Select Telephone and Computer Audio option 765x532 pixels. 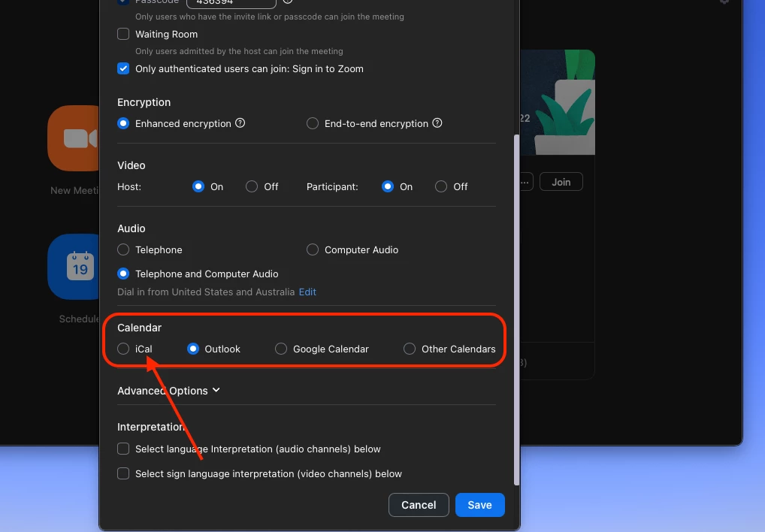click(123, 274)
